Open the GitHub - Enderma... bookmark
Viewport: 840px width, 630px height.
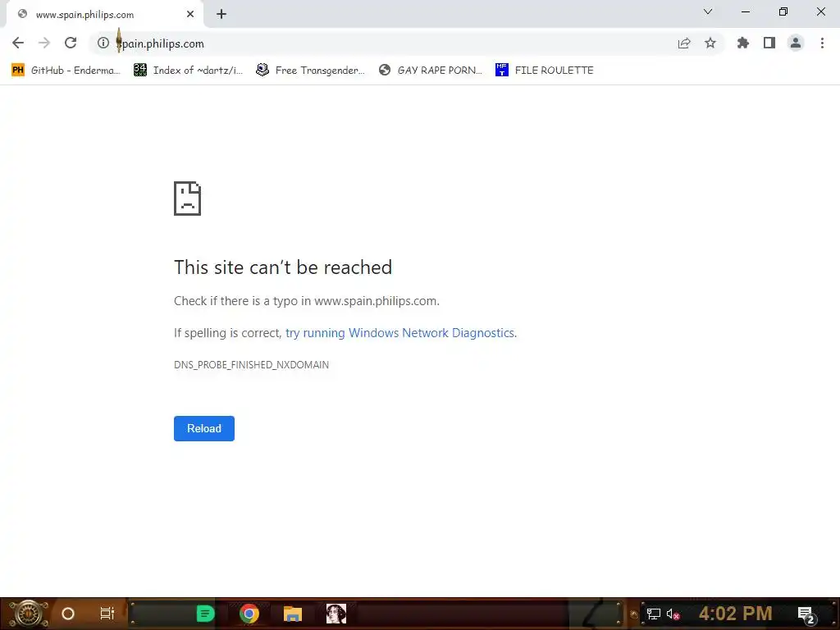coord(66,71)
